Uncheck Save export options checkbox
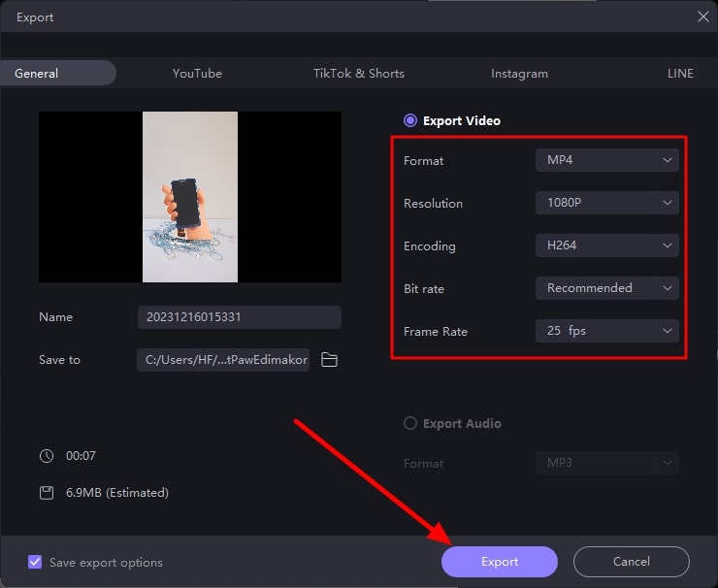Viewport: 718px width, 588px height. 35,562
